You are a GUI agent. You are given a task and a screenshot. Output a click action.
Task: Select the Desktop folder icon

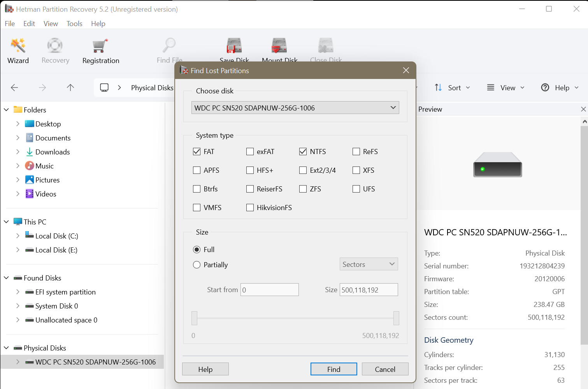[30, 124]
